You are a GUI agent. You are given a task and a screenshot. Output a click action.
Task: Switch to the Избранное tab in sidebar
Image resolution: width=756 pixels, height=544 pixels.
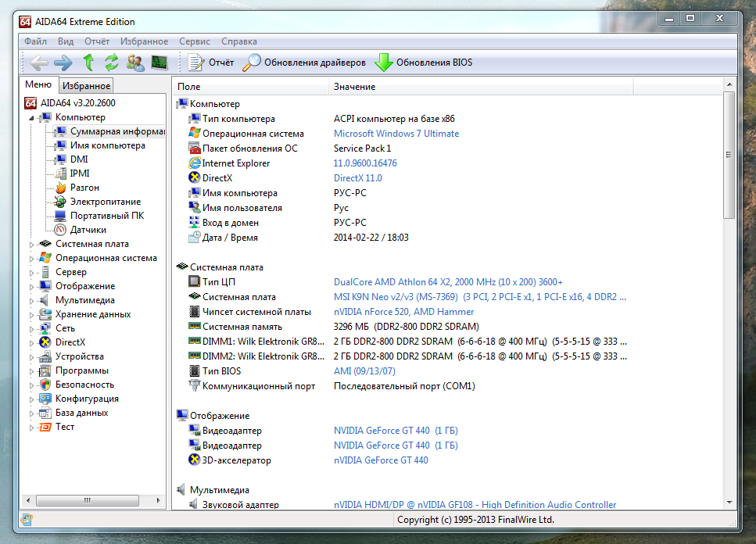pyautogui.click(x=86, y=86)
